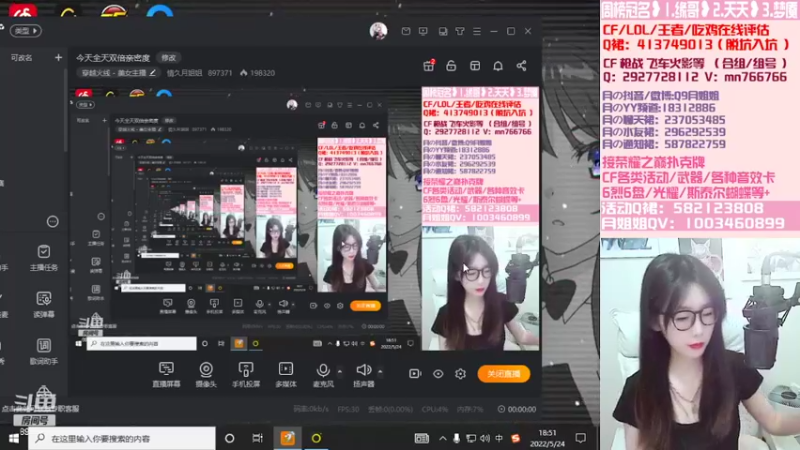Image resolution: width=800 pixels, height=450 pixels.
Task: Click 修改 to edit stream title
Action: pyautogui.click(x=169, y=58)
